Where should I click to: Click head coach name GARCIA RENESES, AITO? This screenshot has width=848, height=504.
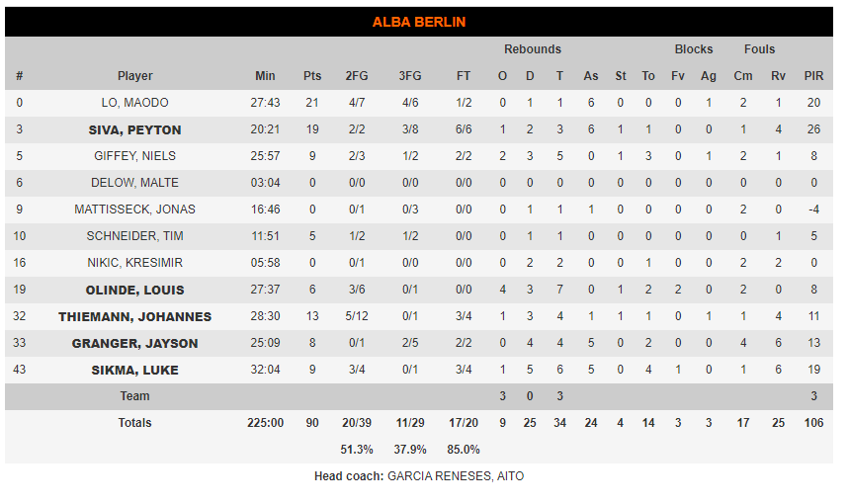pyautogui.click(x=456, y=476)
